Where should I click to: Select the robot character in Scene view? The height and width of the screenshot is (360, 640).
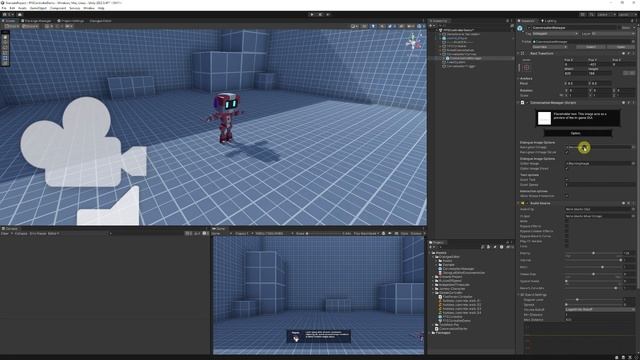click(225, 118)
